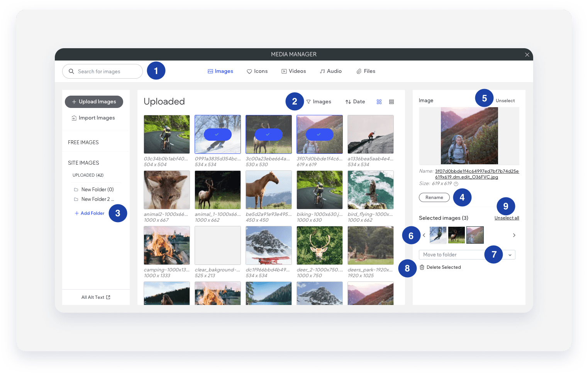Click the Rename button
The width and height of the screenshot is (588, 374).
coord(434,197)
